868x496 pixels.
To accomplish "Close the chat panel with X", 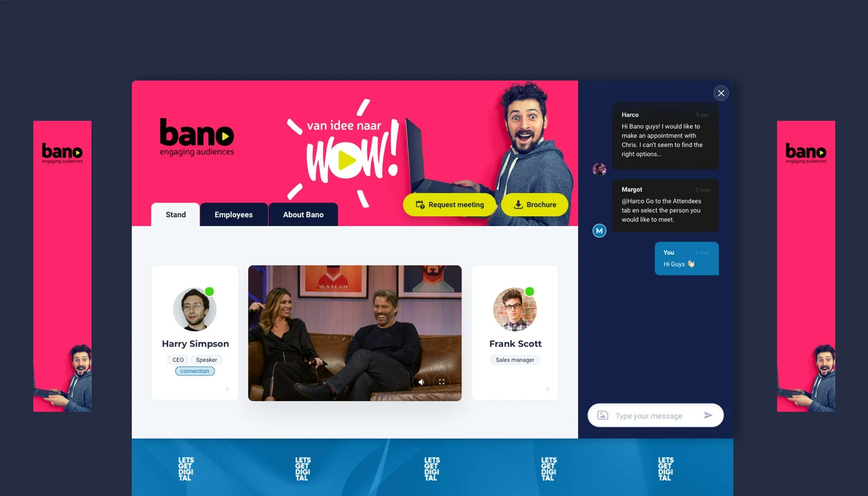I will pyautogui.click(x=721, y=93).
